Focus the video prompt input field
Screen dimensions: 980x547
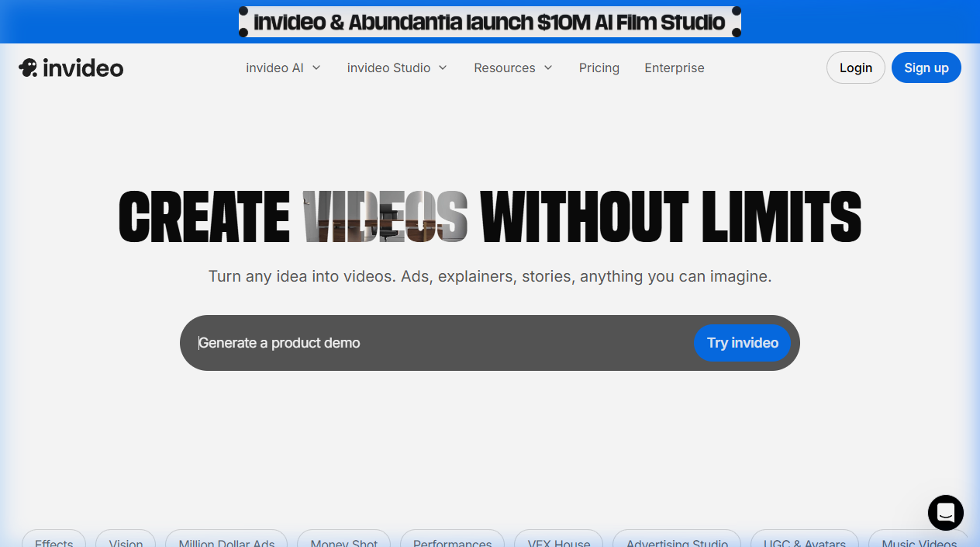(x=434, y=343)
